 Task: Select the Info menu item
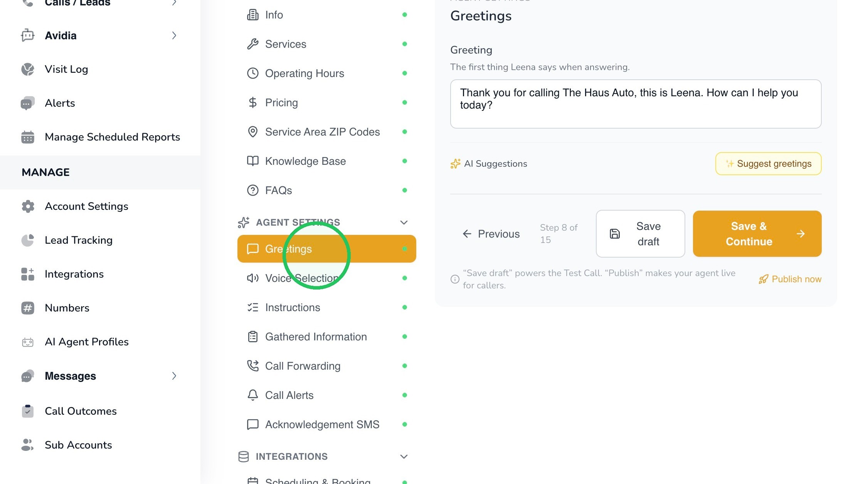327,15
